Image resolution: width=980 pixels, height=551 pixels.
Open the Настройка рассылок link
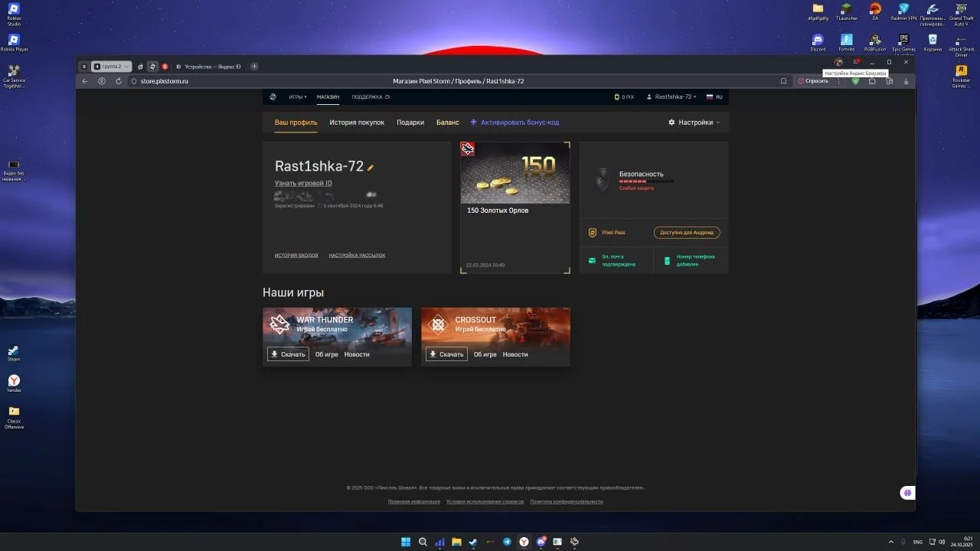click(358, 255)
